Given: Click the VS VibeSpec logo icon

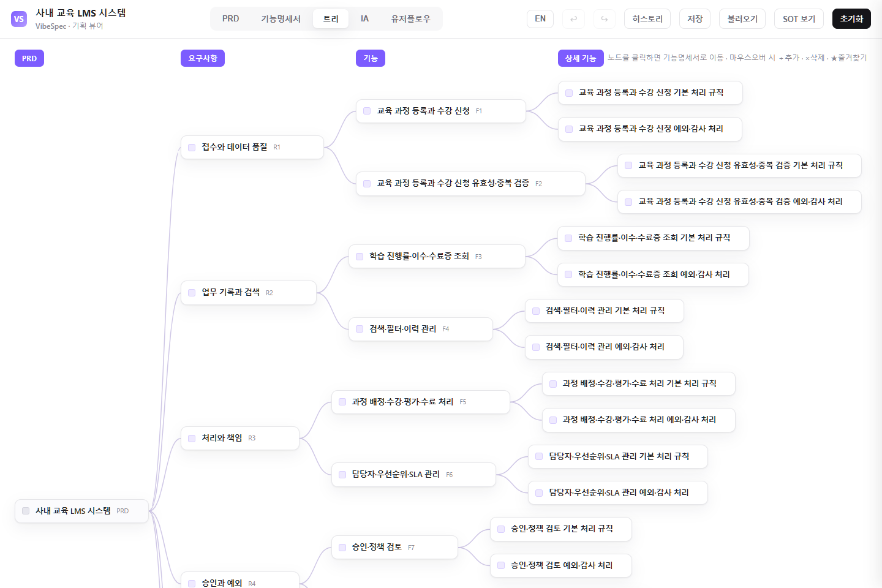Looking at the screenshot, I should click(x=19, y=19).
